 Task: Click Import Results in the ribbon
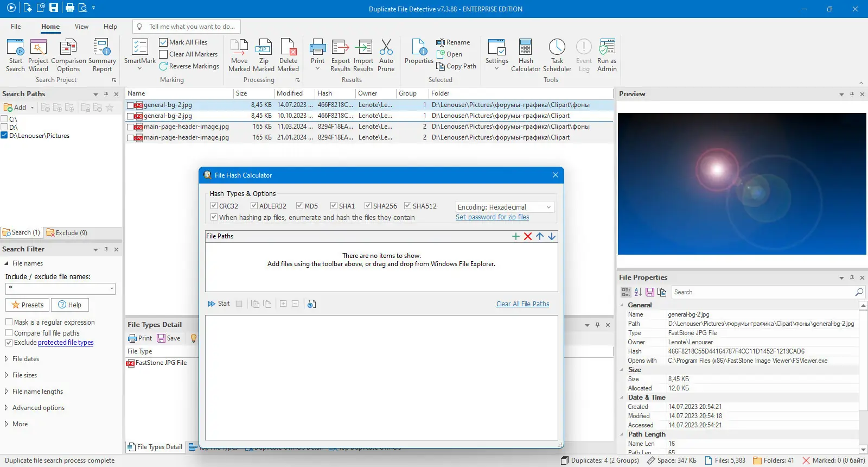coord(363,55)
